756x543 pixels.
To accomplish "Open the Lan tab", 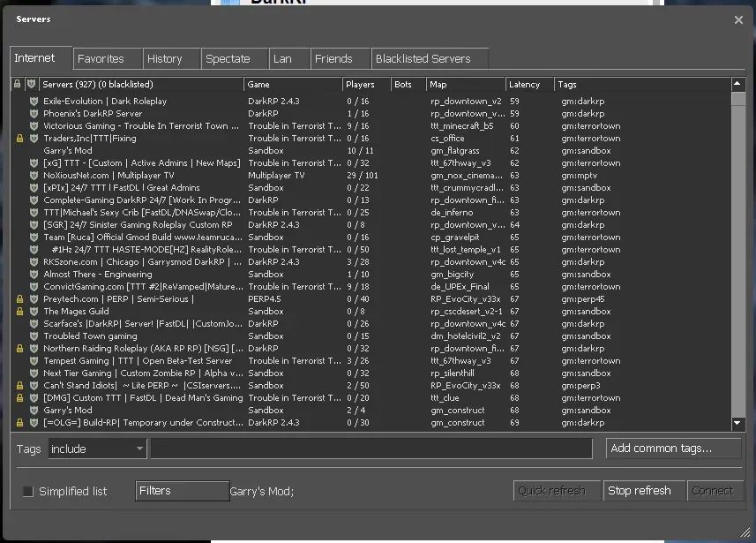I will [289, 59].
